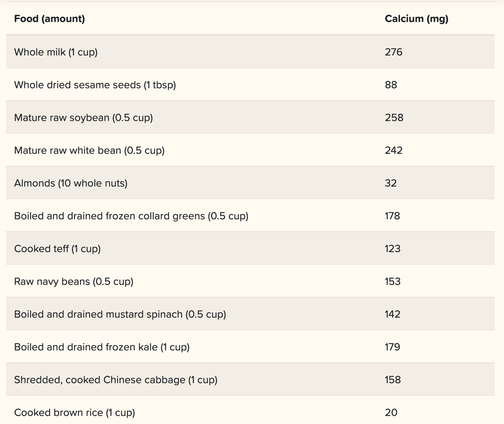Image resolution: width=504 pixels, height=424 pixels.
Task: Select the frozen kale food entry
Action: coord(102,347)
